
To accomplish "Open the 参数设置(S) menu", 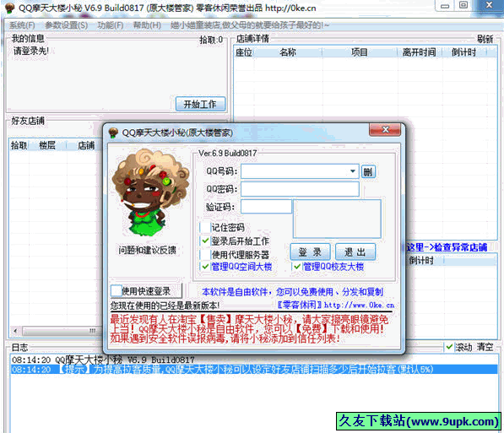I will pos(66,25).
